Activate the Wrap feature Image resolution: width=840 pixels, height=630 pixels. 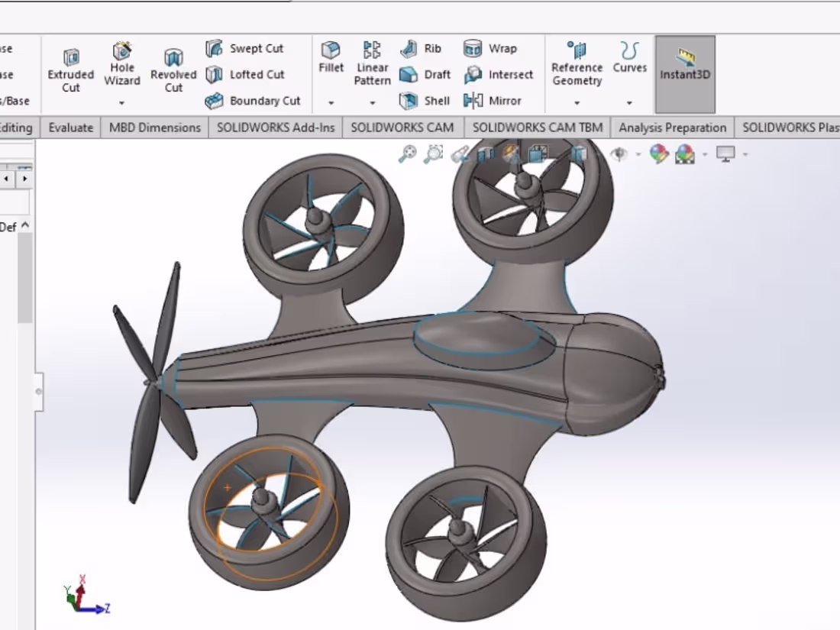point(500,48)
